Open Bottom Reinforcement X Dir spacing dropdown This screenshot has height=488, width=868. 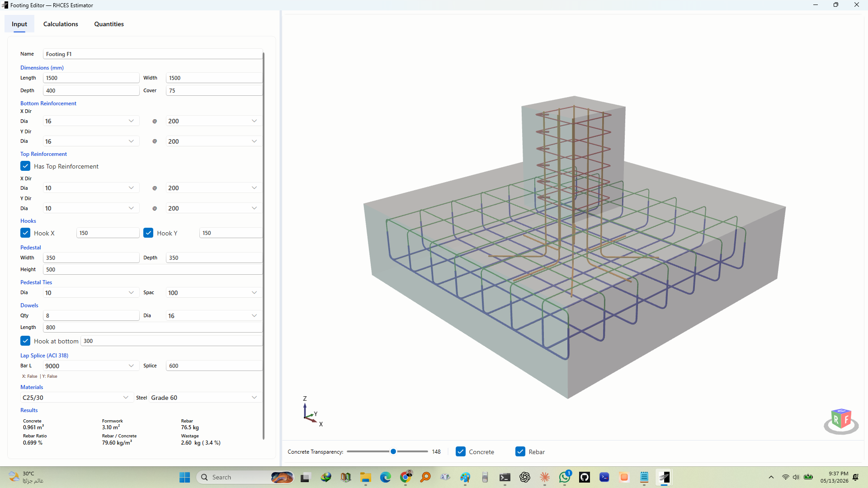click(214, 121)
